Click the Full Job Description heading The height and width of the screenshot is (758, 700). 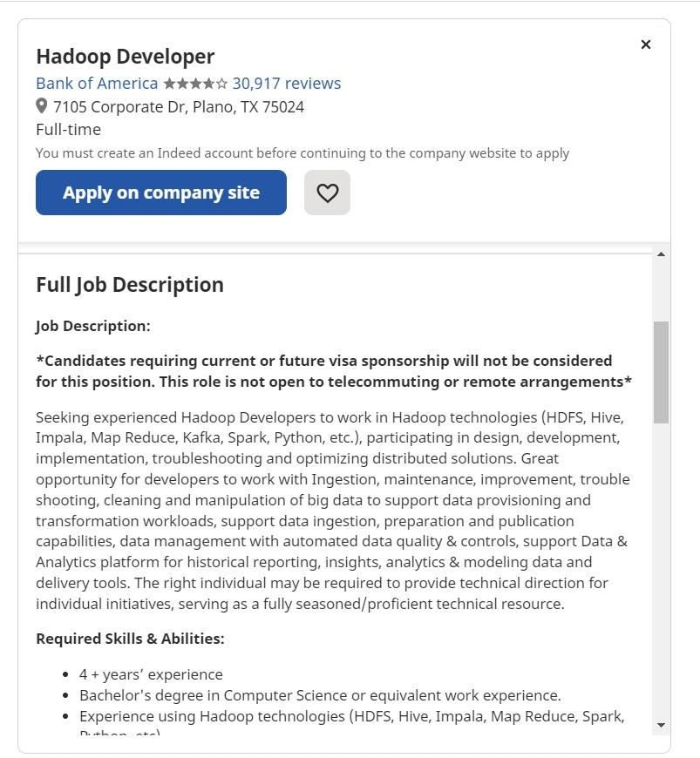pos(129,284)
